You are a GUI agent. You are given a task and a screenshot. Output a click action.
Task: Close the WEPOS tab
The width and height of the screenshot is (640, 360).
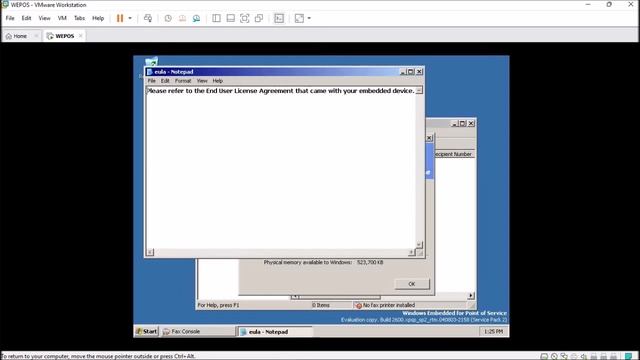tap(80, 36)
